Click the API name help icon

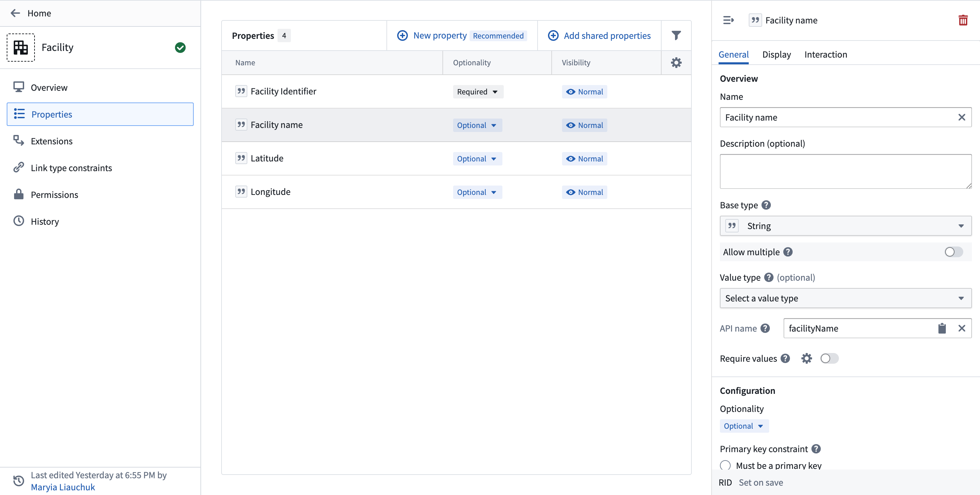[x=765, y=328]
